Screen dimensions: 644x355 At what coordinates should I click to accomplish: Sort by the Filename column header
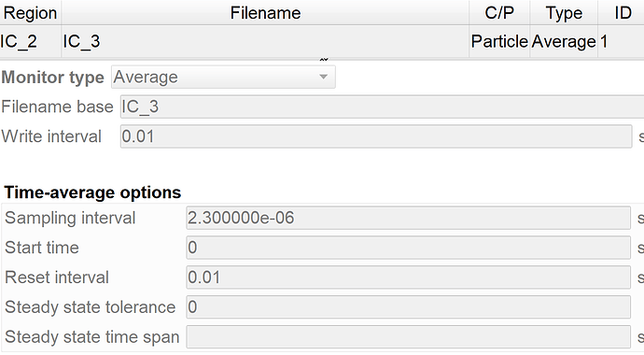[265, 13]
